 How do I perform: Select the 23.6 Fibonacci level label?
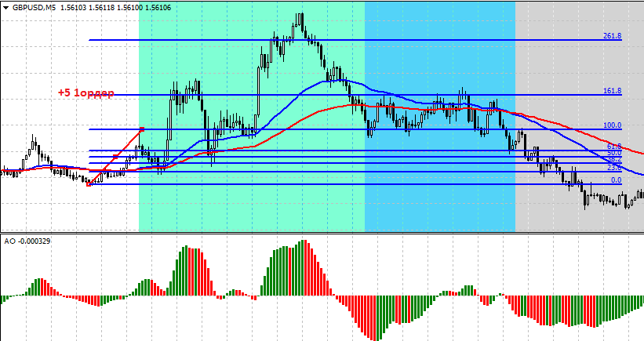point(614,168)
